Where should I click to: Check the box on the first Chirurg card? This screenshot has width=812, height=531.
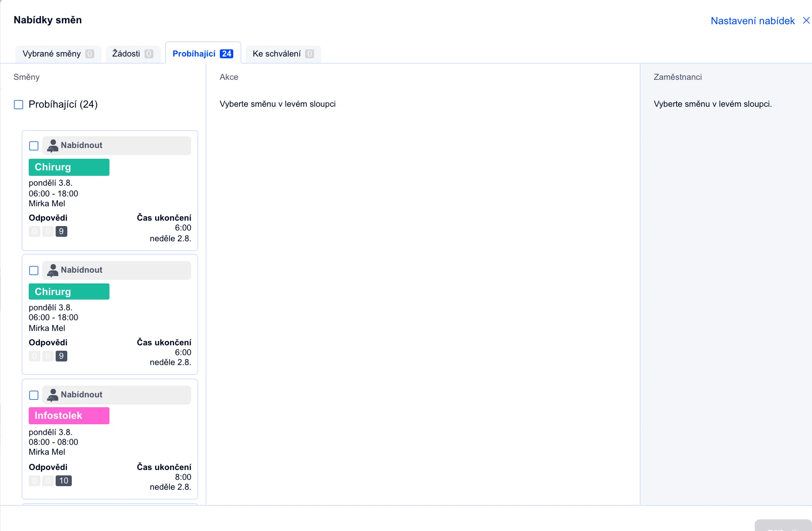point(34,146)
